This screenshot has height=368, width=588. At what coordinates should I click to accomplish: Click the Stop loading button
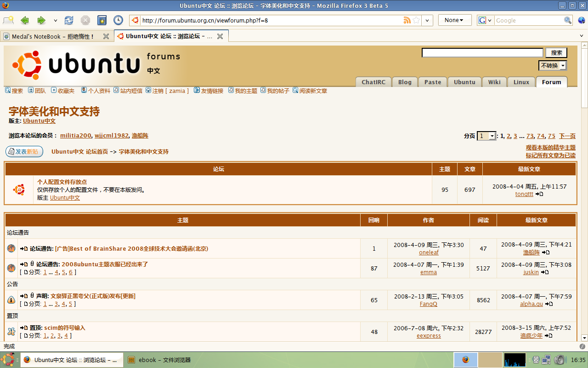[x=85, y=20]
